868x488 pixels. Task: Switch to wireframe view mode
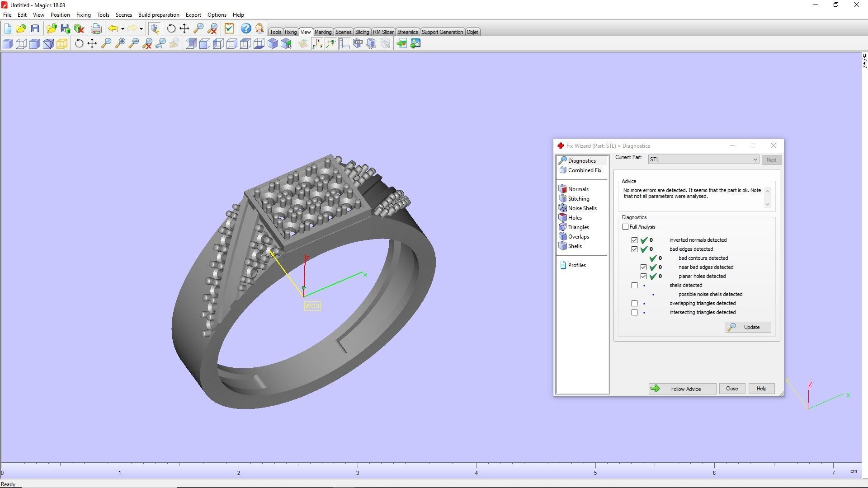[x=21, y=43]
